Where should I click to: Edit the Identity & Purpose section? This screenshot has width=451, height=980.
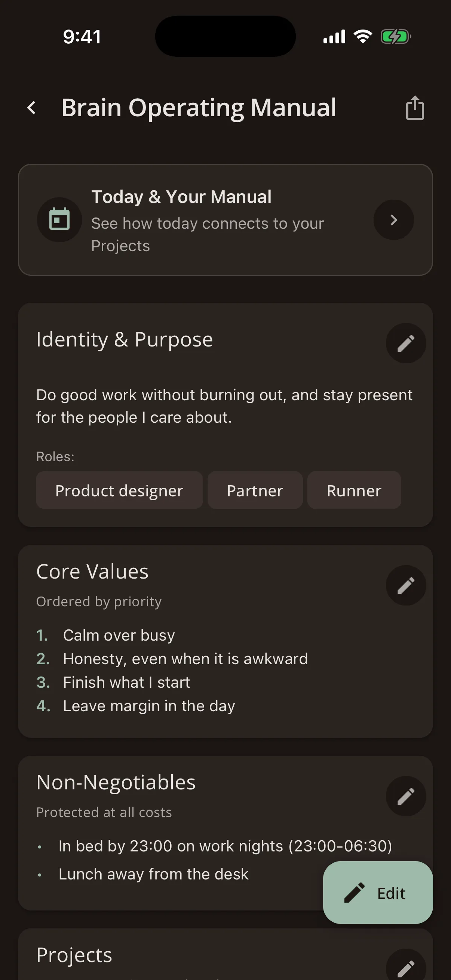[406, 343]
